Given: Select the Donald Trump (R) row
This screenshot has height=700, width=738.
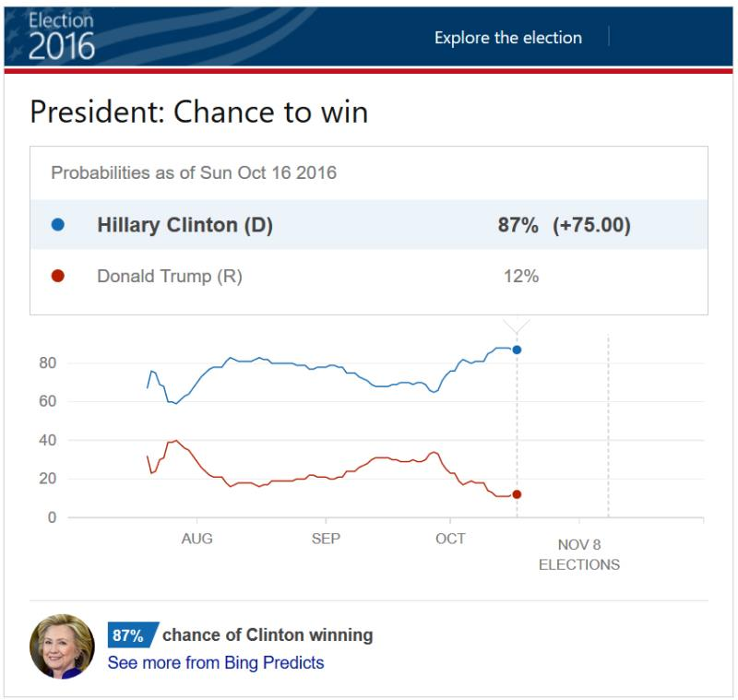Looking at the screenshot, I should 369,276.
